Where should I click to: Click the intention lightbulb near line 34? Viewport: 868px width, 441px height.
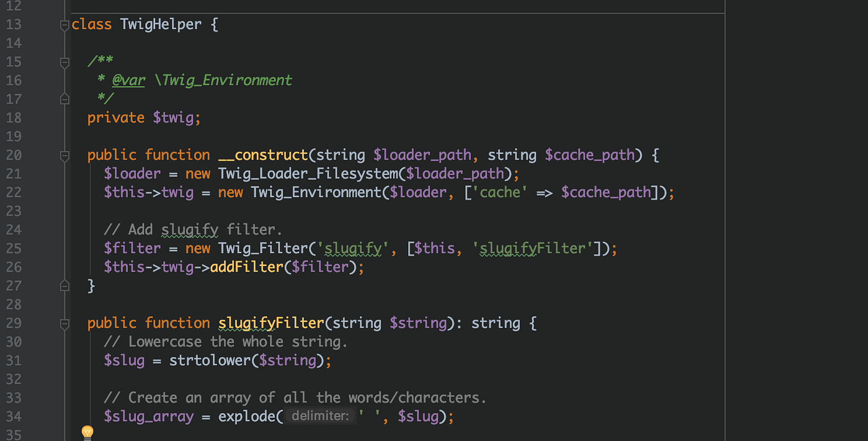(87, 431)
